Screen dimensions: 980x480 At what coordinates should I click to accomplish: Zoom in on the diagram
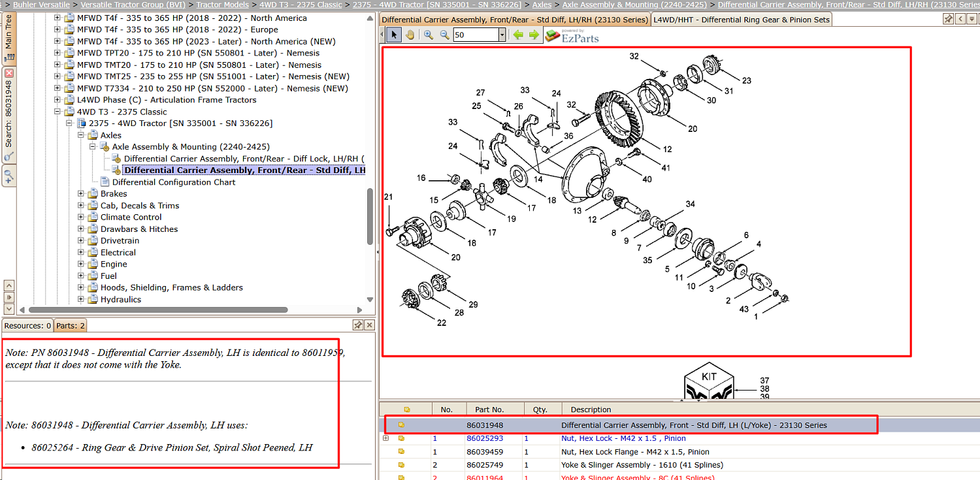pos(429,35)
